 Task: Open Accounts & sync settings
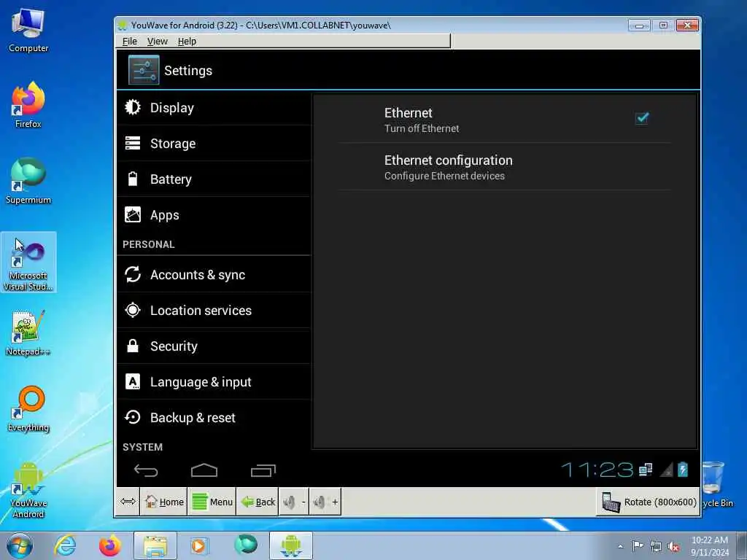(x=214, y=274)
